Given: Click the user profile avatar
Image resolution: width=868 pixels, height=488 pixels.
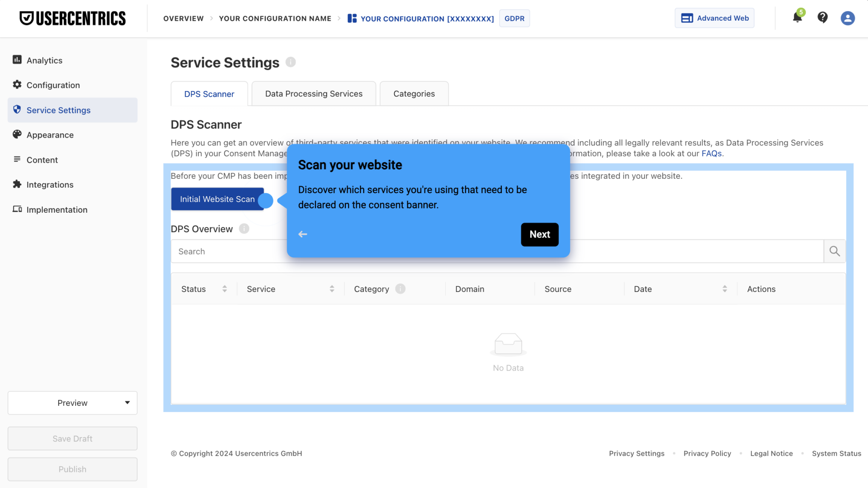Looking at the screenshot, I should (848, 18).
